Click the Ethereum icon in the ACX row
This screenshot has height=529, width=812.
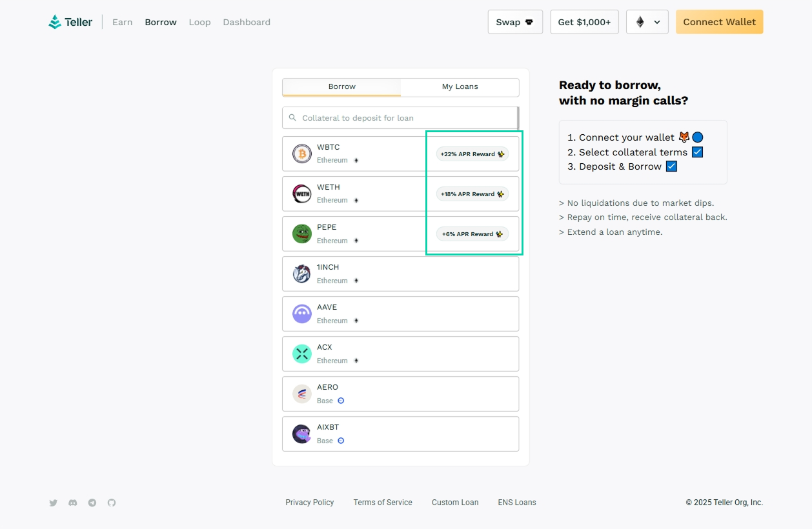(x=356, y=361)
